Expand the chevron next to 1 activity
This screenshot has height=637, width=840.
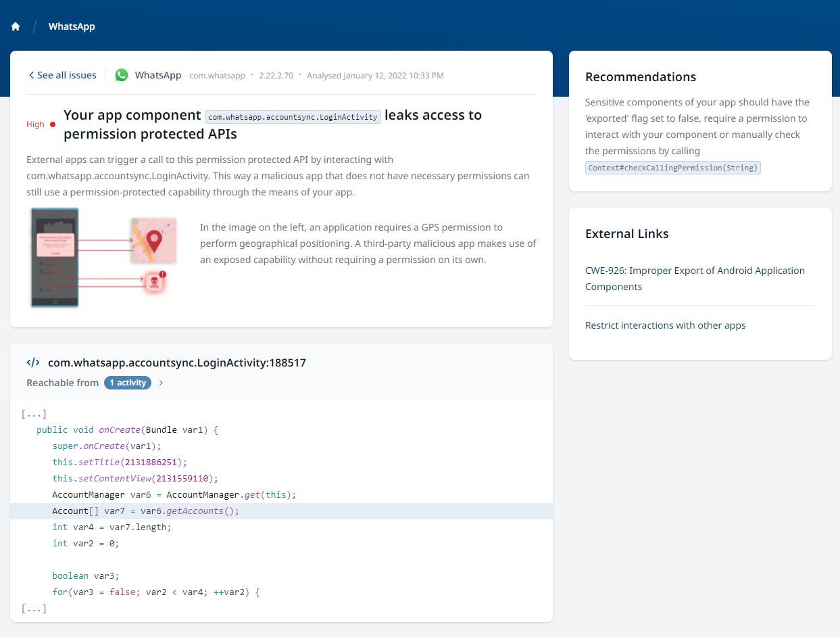click(161, 383)
